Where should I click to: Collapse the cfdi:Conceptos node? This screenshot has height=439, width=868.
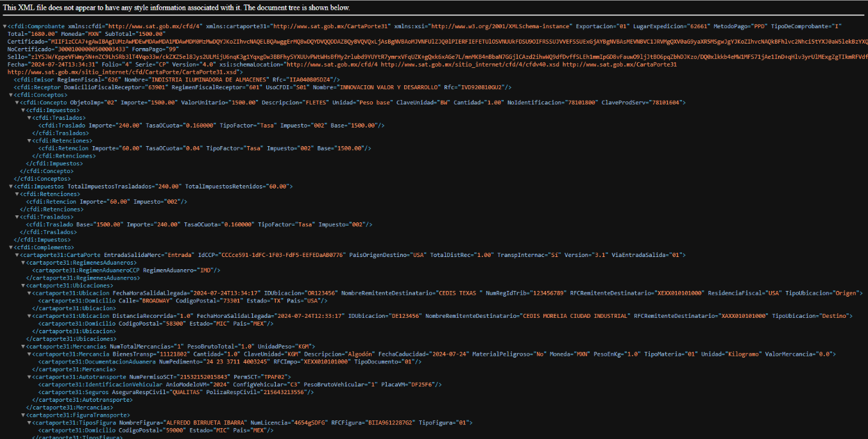point(11,95)
